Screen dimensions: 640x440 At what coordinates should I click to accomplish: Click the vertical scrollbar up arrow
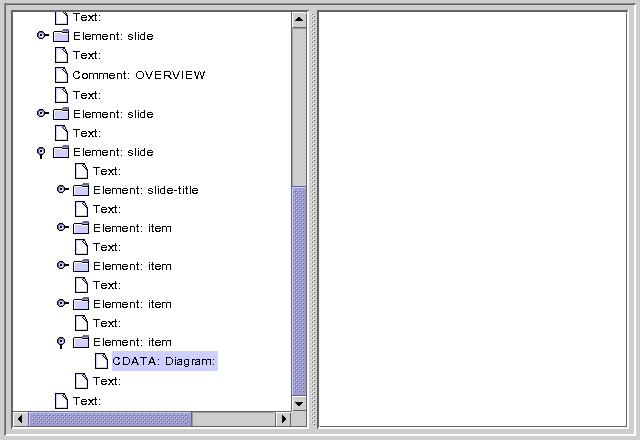pyautogui.click(x=299, y=19)
